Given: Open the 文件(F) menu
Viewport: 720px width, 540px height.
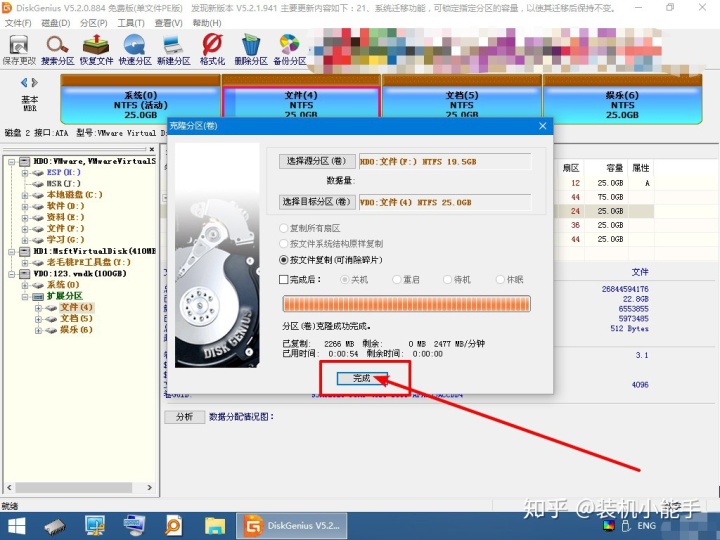Looking at the screenshot, I should point(18,23).
